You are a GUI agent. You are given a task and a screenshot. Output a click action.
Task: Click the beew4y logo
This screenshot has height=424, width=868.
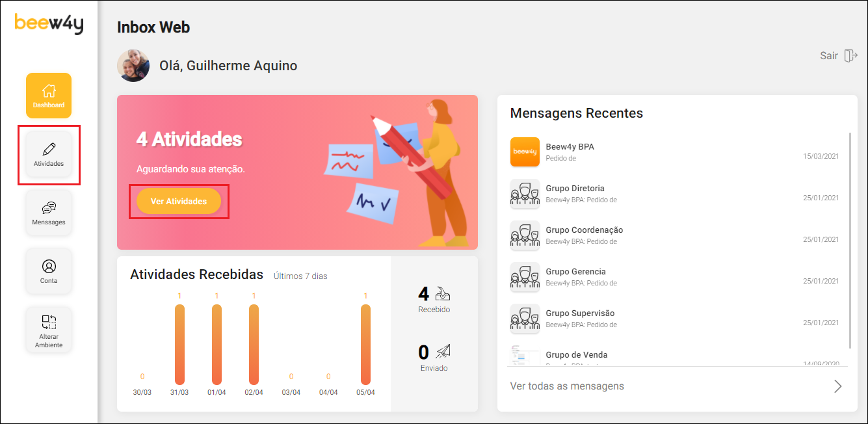(x=49, y=24)
